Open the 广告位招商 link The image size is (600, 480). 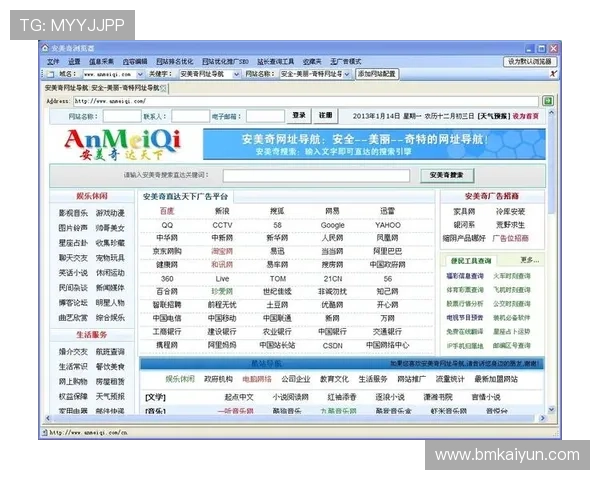(x=510, y=238)
